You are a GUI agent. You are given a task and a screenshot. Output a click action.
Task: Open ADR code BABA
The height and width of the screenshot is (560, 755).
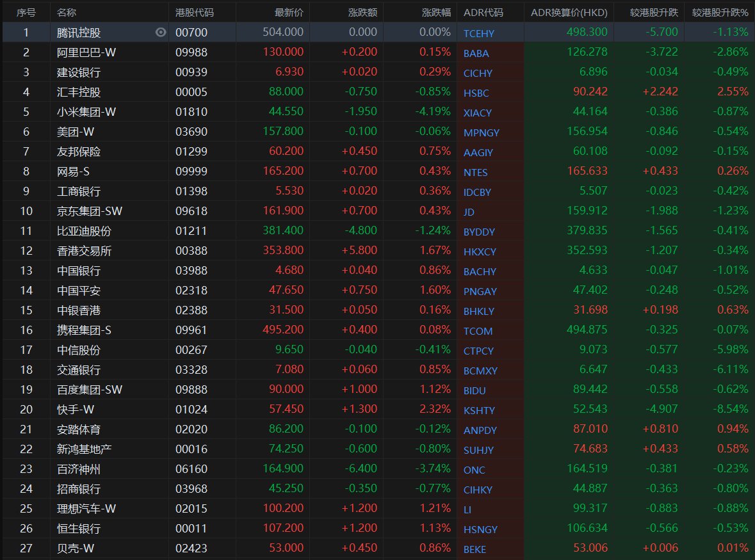(476, 53)
